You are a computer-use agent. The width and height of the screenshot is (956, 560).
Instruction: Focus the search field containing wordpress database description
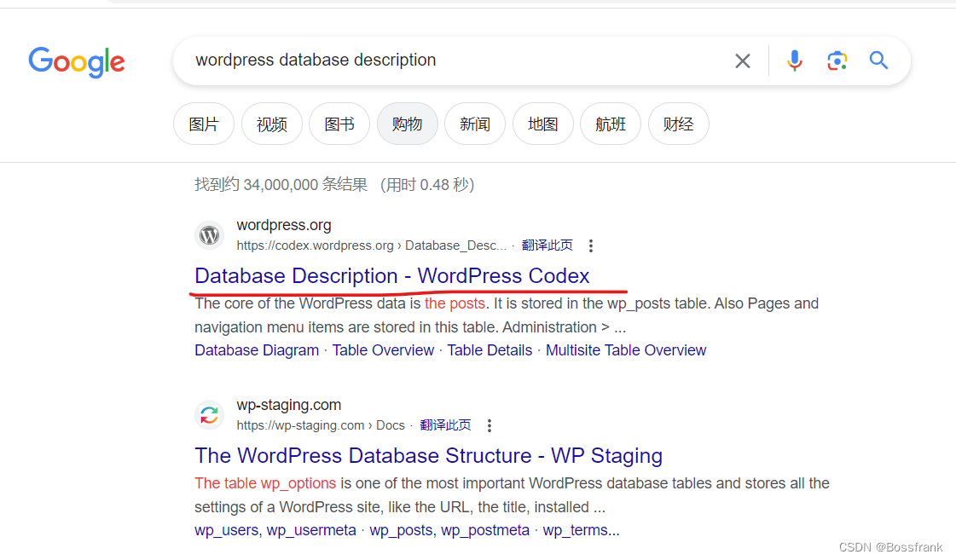[x=451, y=61]
